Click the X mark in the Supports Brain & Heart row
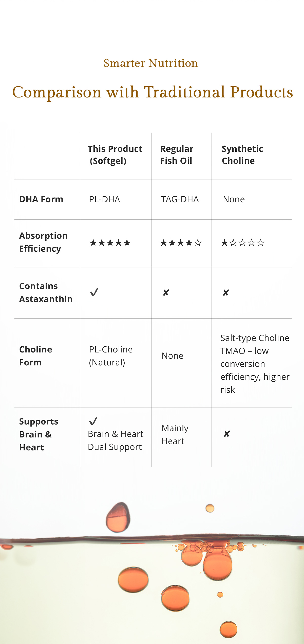Image resolution: width=304 pixels, height=644 pixels. 227,434
